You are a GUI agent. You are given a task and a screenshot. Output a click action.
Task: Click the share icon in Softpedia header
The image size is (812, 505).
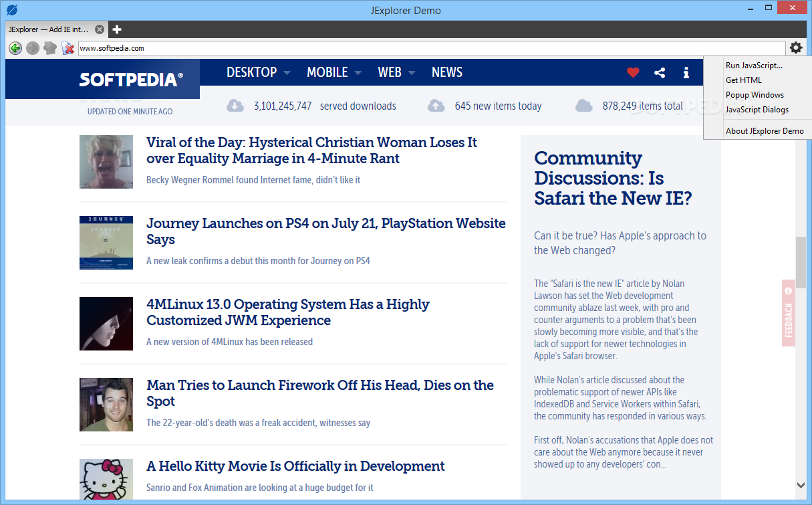tap(660, 73)
